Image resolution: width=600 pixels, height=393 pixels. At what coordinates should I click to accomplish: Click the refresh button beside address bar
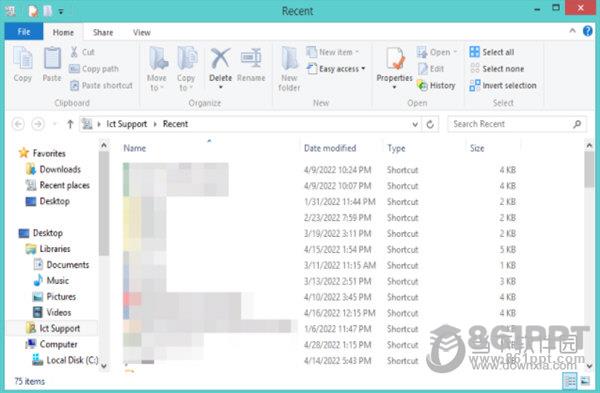(x=430, y=124)
